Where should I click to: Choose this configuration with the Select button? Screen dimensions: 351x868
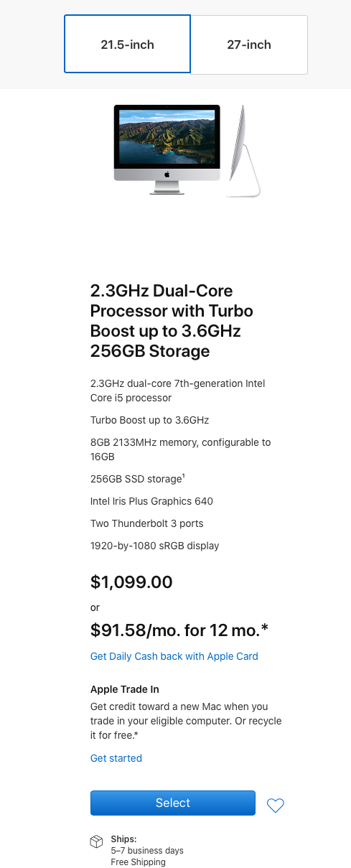173,803
